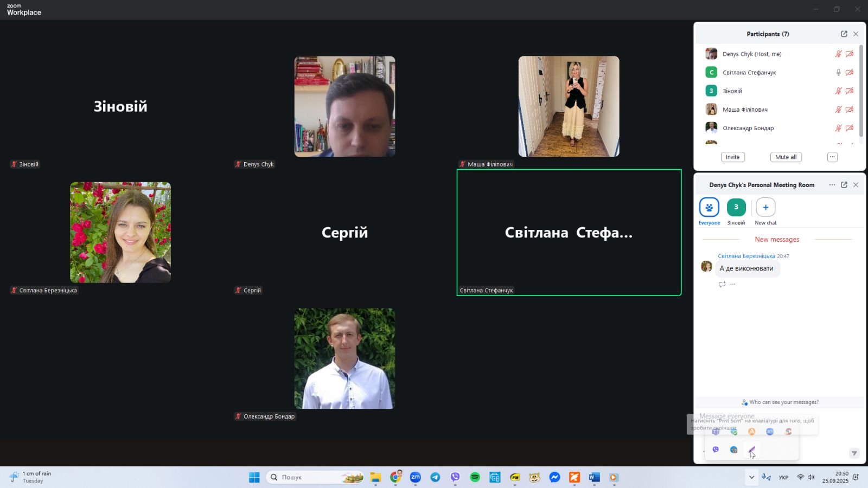Click the reply icon under the chat message
The height and width of the screenshot is (488, 868).
tap(722, 284)
